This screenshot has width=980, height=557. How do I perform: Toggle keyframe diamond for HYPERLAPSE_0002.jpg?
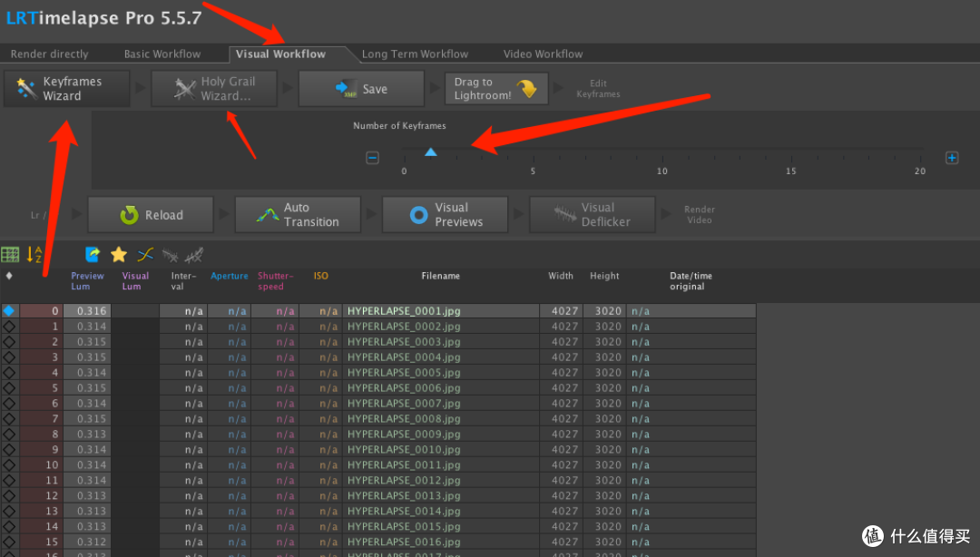(x=9, y=327)
